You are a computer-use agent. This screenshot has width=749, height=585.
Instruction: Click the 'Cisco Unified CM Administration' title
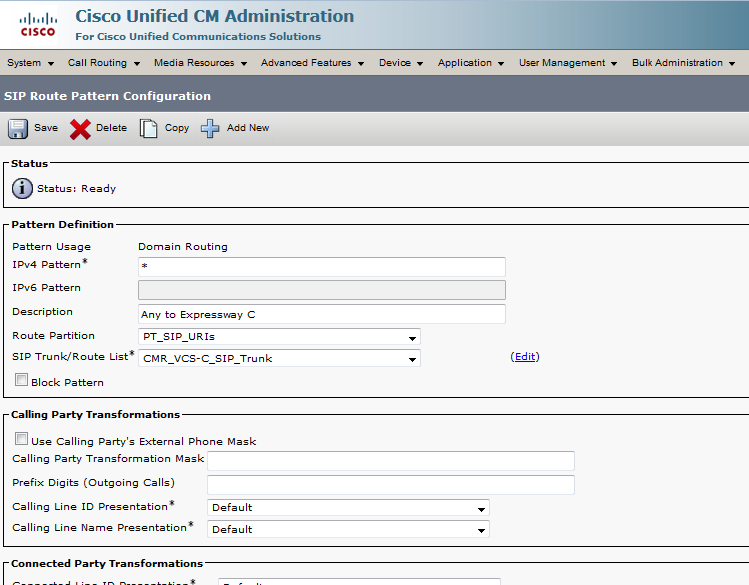(x=214, y=16)
